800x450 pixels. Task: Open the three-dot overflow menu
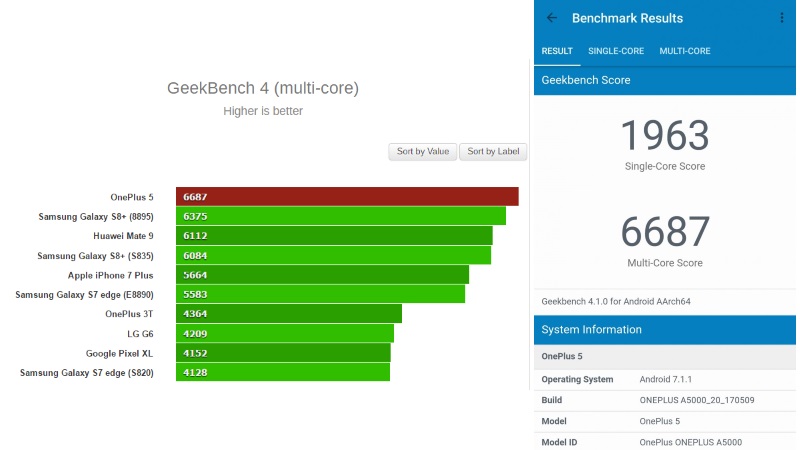[x=782, y=18]
